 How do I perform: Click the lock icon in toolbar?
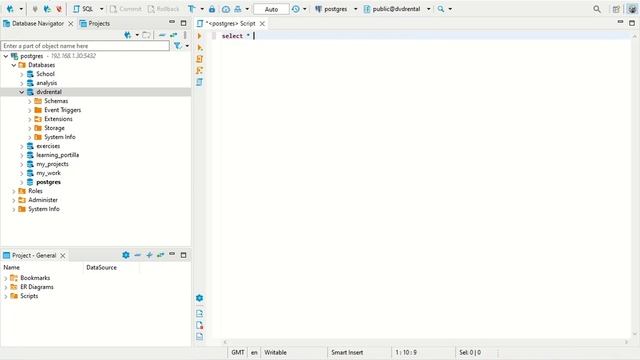click(212, 9)
